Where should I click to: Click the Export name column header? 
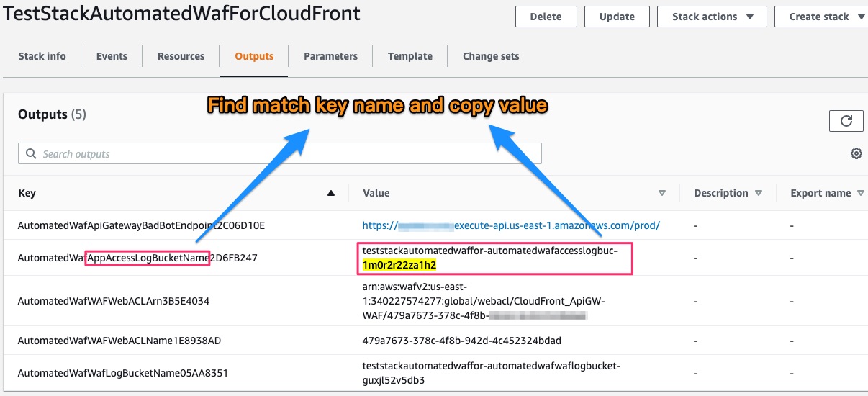click(x=820, y=193)
